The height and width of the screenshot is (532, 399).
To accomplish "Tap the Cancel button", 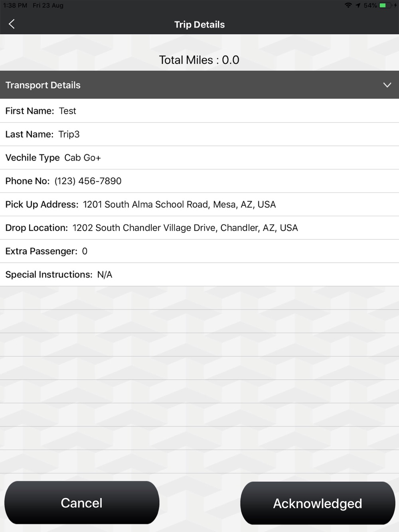I will point(82,502).
